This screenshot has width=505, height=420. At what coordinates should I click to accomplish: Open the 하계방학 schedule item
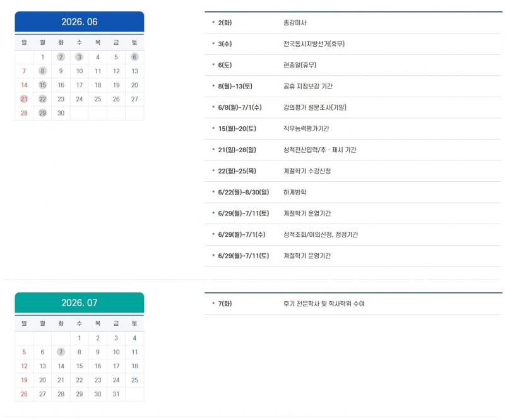pos(295,192)
